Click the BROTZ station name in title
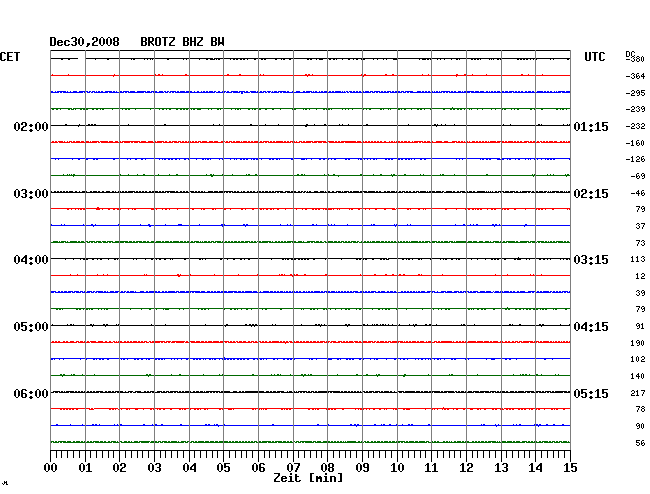 coord(160,42)
